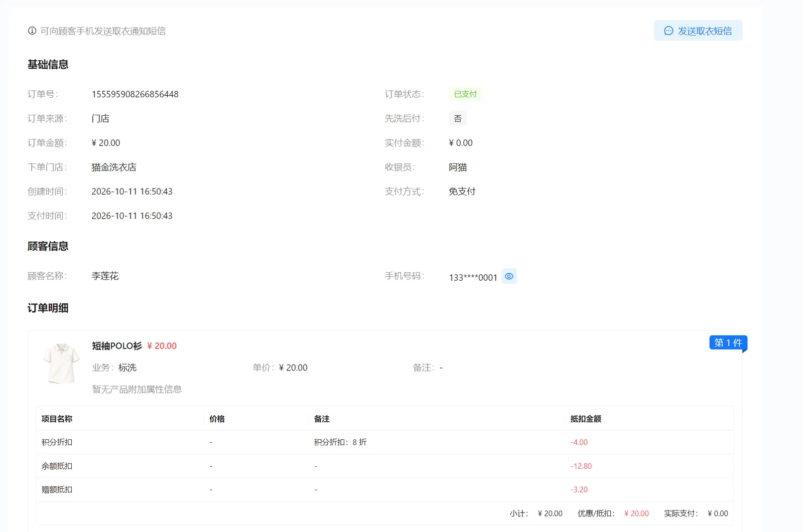This screenshot has height=532, width=803.
Task: Click the -3.20 deduction amount
Action: (579, 489)
